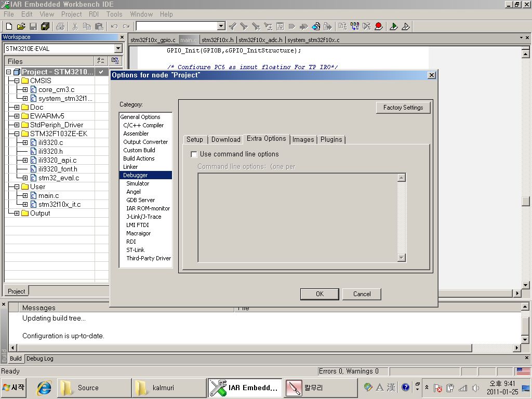Click the Print toolbar icon

point(60,26)
